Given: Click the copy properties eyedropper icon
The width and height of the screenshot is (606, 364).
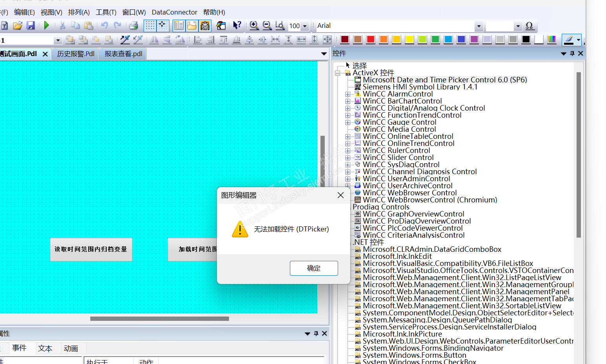Looking at the screenshot, I should coord(125,40).
